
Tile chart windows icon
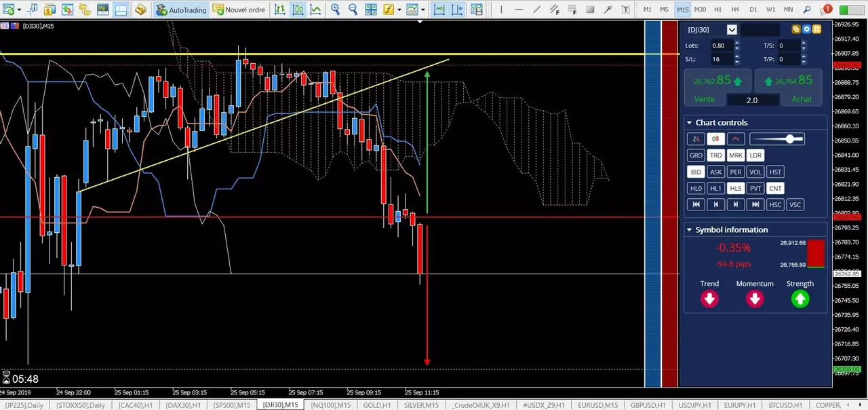tap(371, 10)
